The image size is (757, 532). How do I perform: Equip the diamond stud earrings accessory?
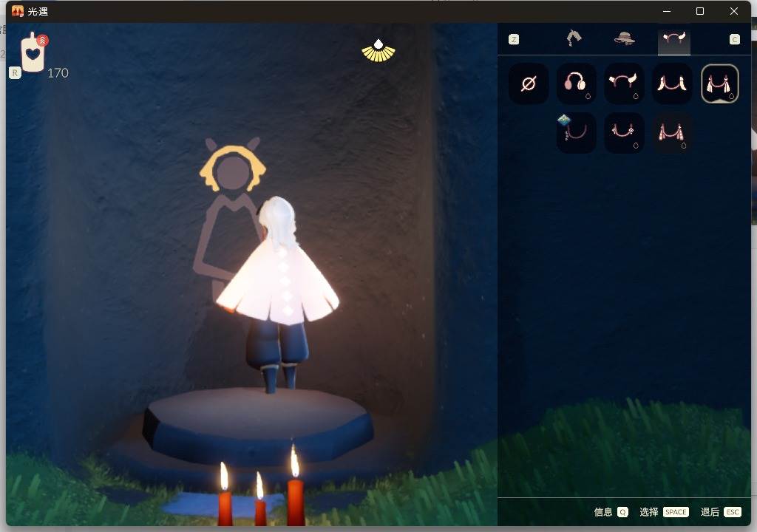(x=624, y=133)
